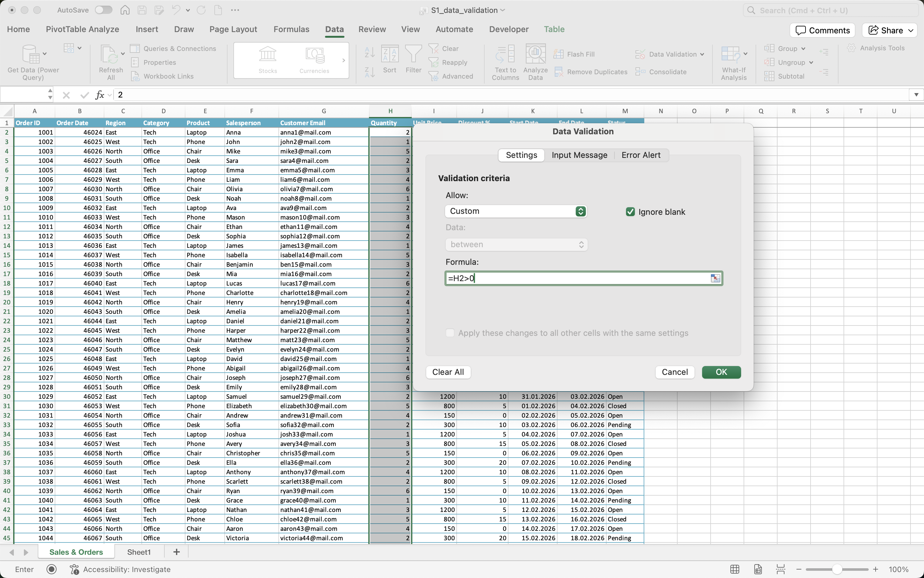Switch to Page Layout view in status bar
Image resolution: width=924 pixels, height=578 pixels.
758,569
